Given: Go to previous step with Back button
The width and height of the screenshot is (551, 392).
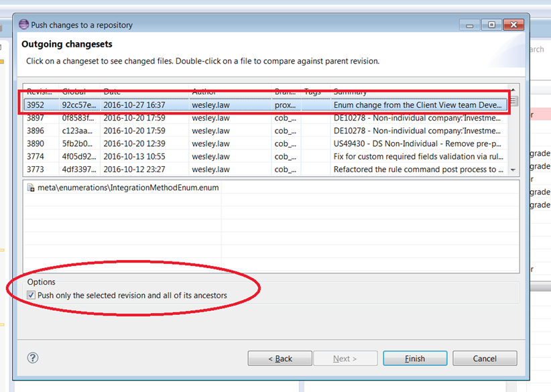Looking at the screenshot, I should [x=280, y=358].
